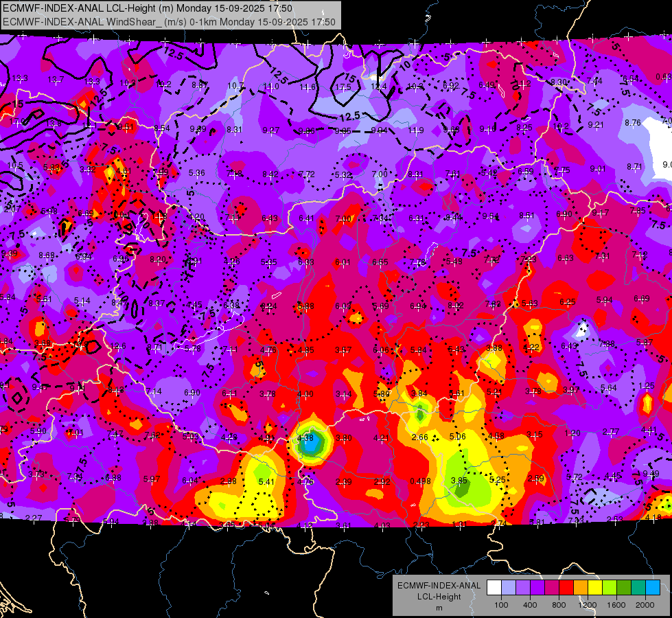Click the shear value 2.59
This screenshot has width=672, height=618.
point(536,478)
